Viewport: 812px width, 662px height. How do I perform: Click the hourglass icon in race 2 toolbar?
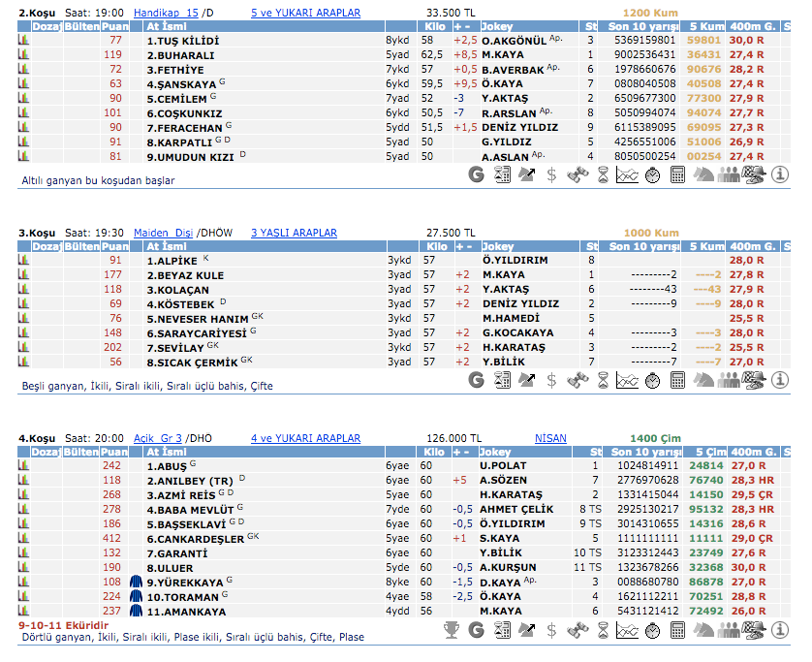point(602,174)
